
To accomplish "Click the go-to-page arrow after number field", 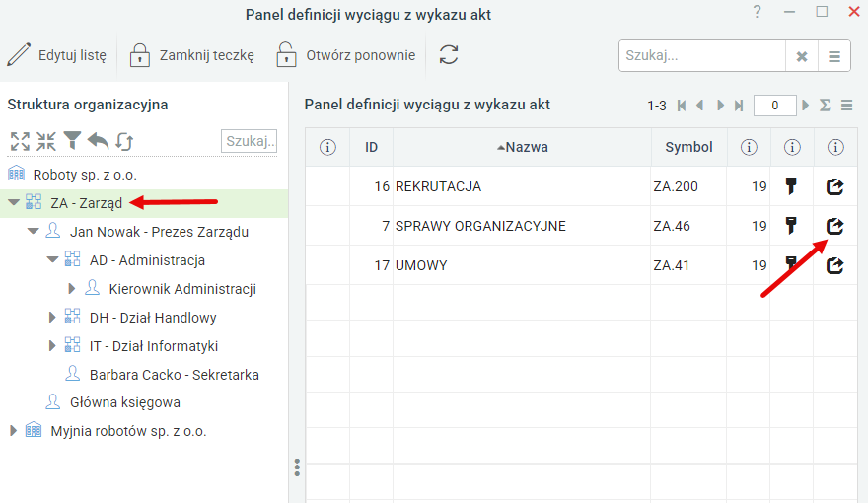I will pos(806,106).
